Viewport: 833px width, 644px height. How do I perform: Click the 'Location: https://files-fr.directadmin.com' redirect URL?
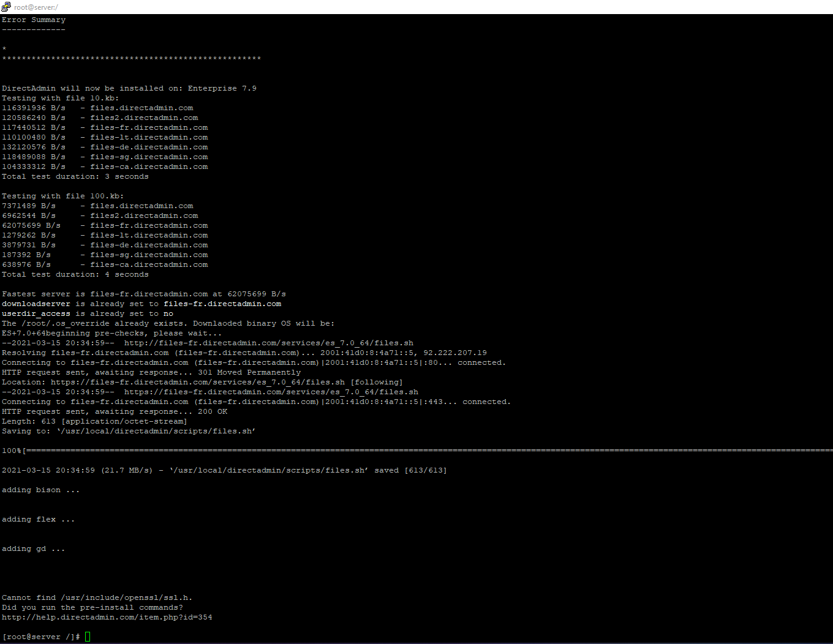197,382
